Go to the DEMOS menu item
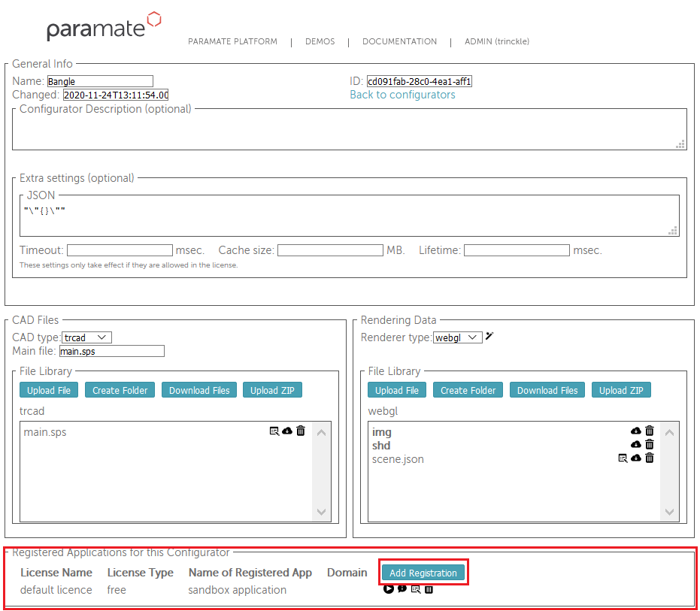This screenshot has height=611, width=700. (x=320, y=41)
